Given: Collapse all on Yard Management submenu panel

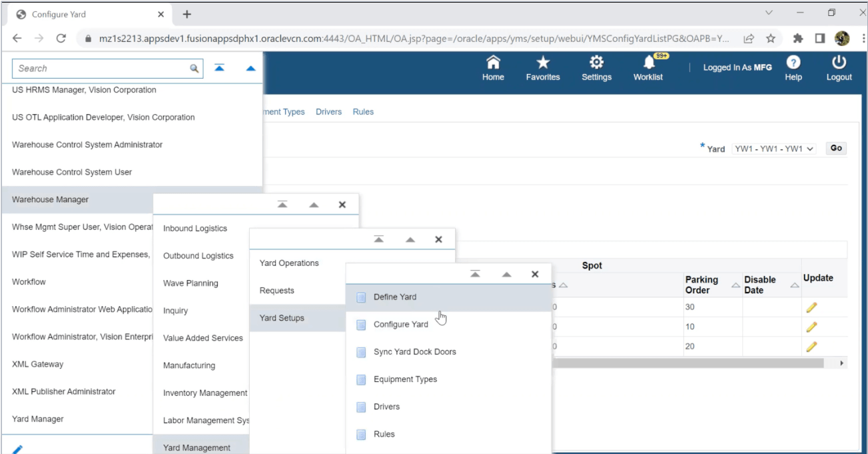Looking at the screenshot, I should tap(378, 239).
